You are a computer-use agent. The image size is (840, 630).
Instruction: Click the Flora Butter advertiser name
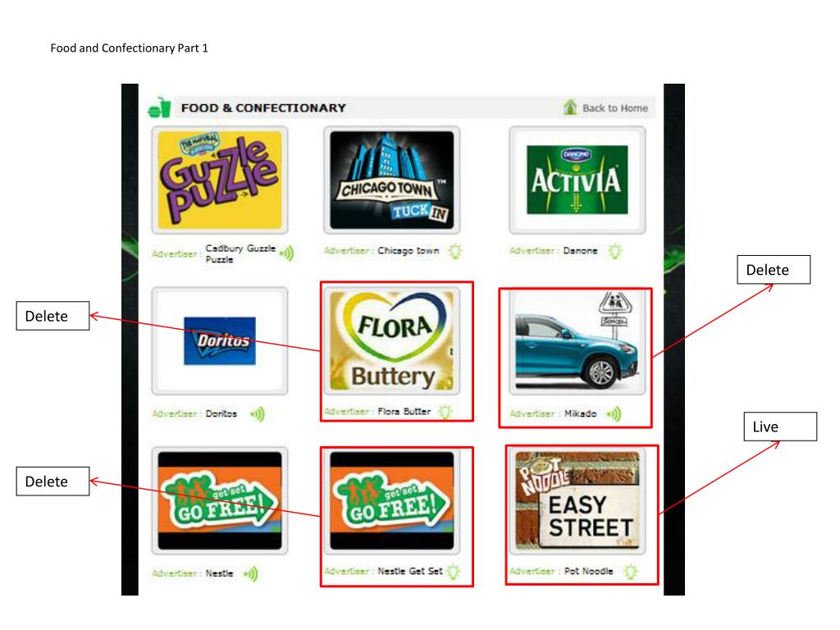coord(404,412)
